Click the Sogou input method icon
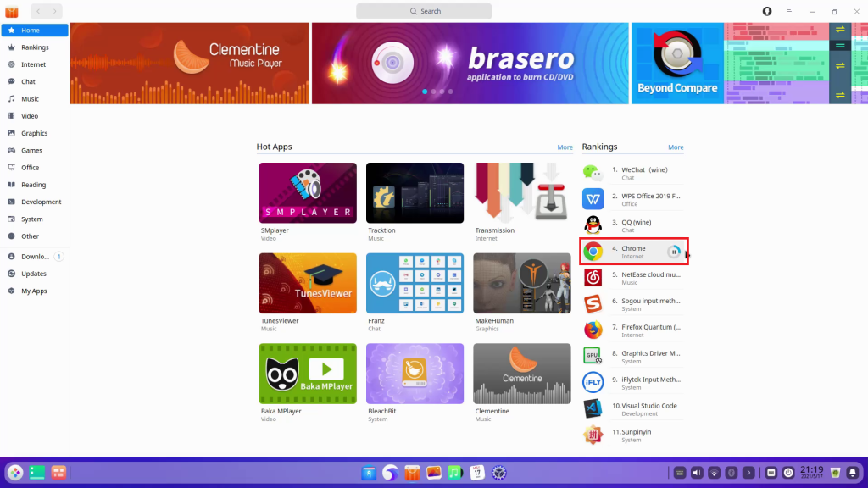Image resolution: width=868 pixels, height=488 pixels. 593,304
